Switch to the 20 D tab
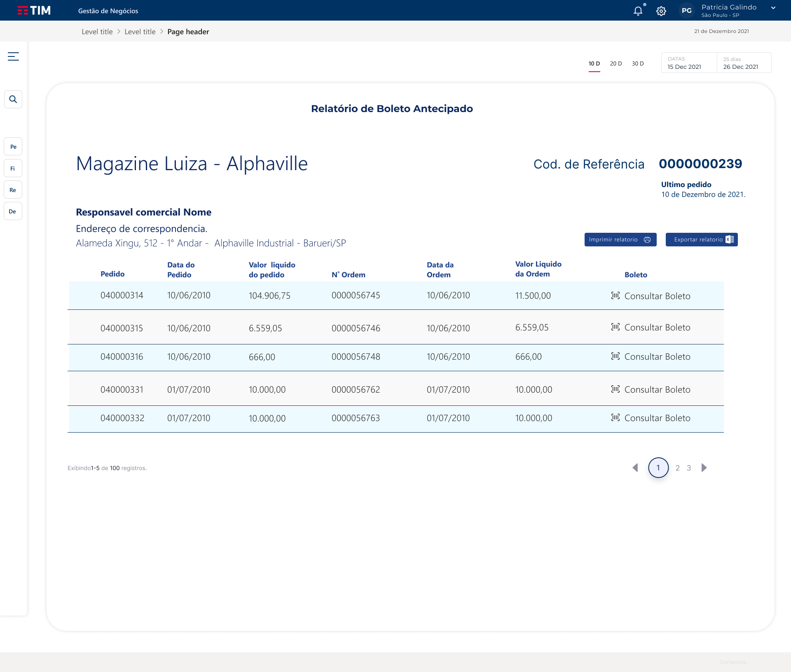Image resolution: width=791 pixels, height=672 pixels. coord(616,63)
